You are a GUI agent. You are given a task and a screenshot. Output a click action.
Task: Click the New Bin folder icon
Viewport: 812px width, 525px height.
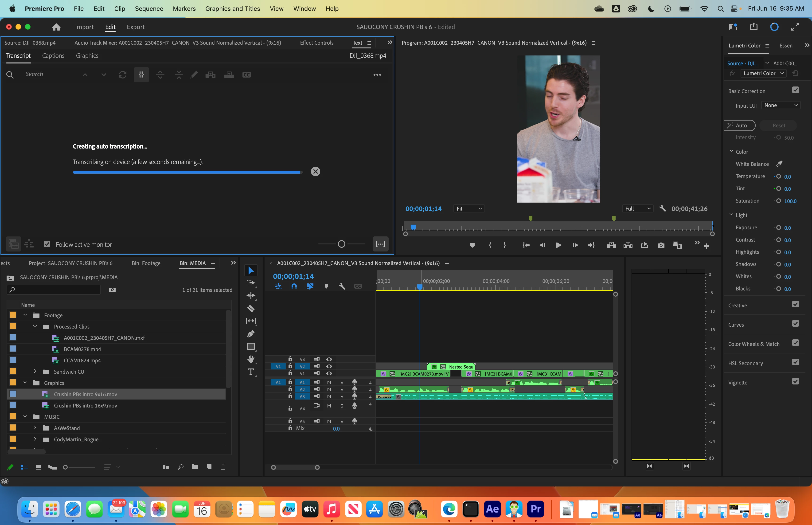click(x=195, y=467)
